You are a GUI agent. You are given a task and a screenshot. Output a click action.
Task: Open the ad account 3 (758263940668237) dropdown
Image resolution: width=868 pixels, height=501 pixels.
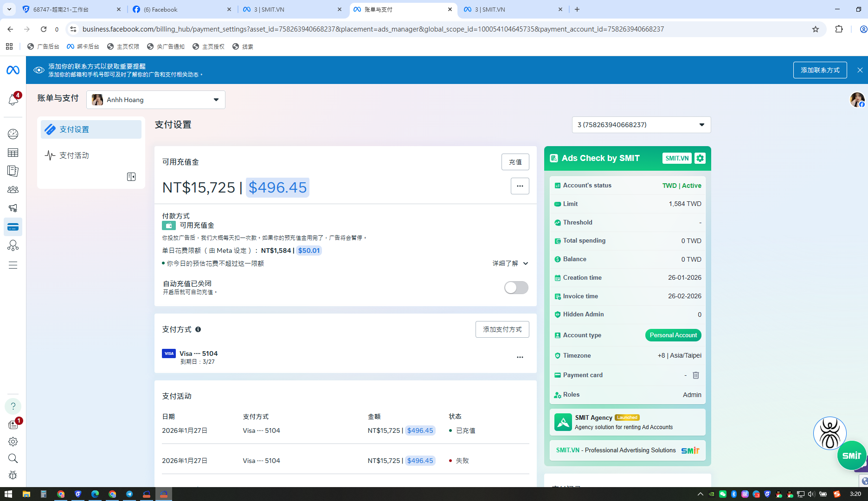(x=641, y=125)
